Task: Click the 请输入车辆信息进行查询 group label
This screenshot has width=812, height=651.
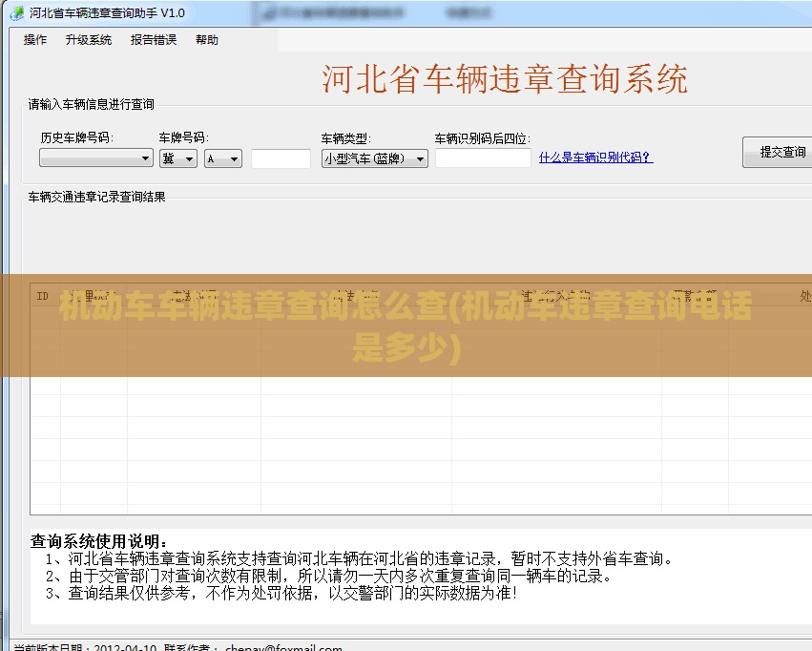Action: coord(92,104)
